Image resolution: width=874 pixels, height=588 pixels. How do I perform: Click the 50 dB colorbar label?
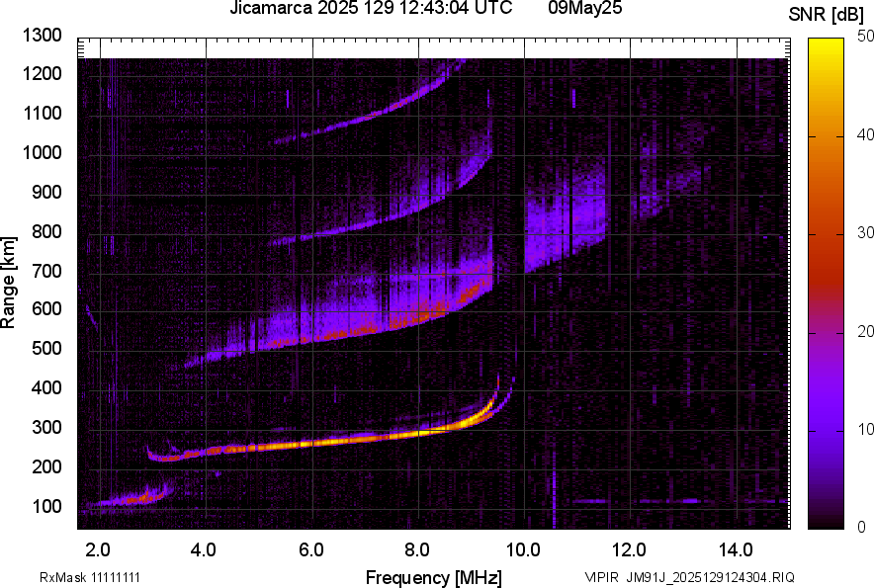pyautogui.click(x=866, y=37)
